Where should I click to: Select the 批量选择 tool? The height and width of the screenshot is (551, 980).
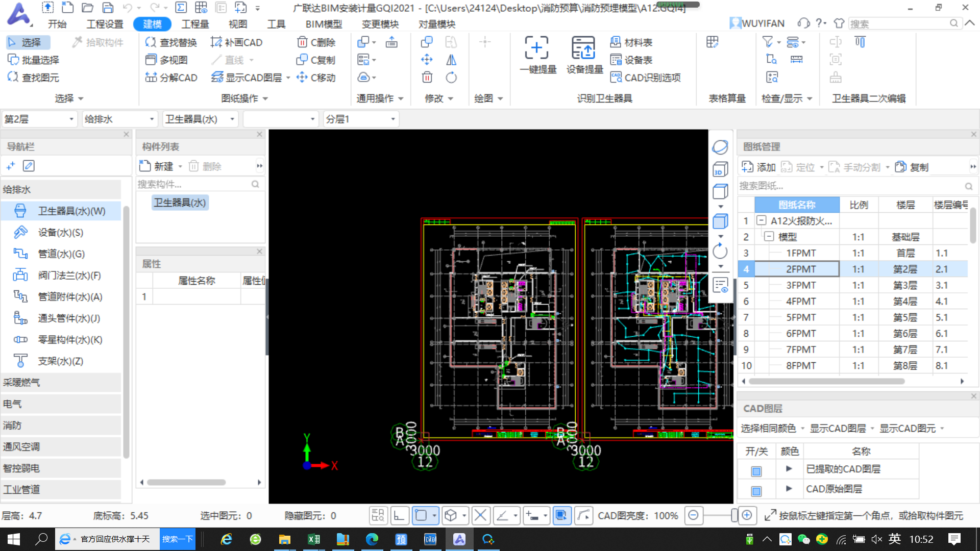click(x=33, y=60)
